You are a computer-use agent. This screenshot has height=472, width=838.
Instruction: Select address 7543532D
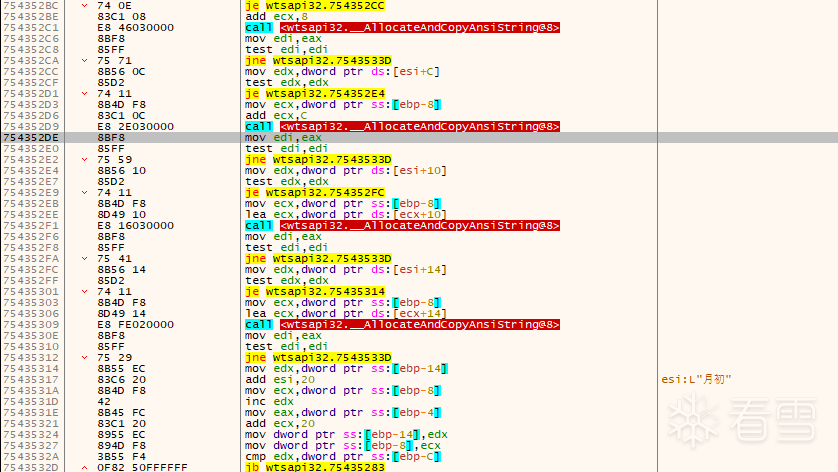[x=30, y=468]
